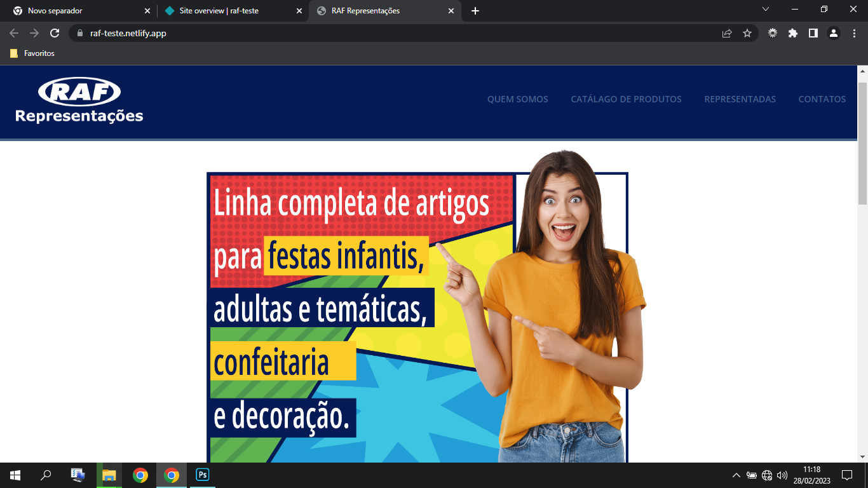
Task: Open the browser share icon
Action: 726,33
